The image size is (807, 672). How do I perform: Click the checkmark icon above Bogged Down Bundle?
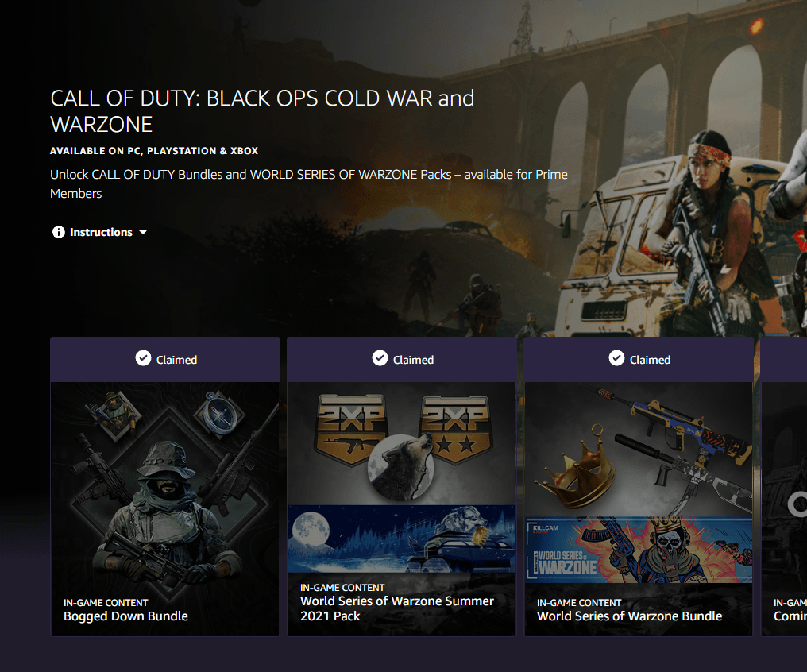tap(143, 357)
